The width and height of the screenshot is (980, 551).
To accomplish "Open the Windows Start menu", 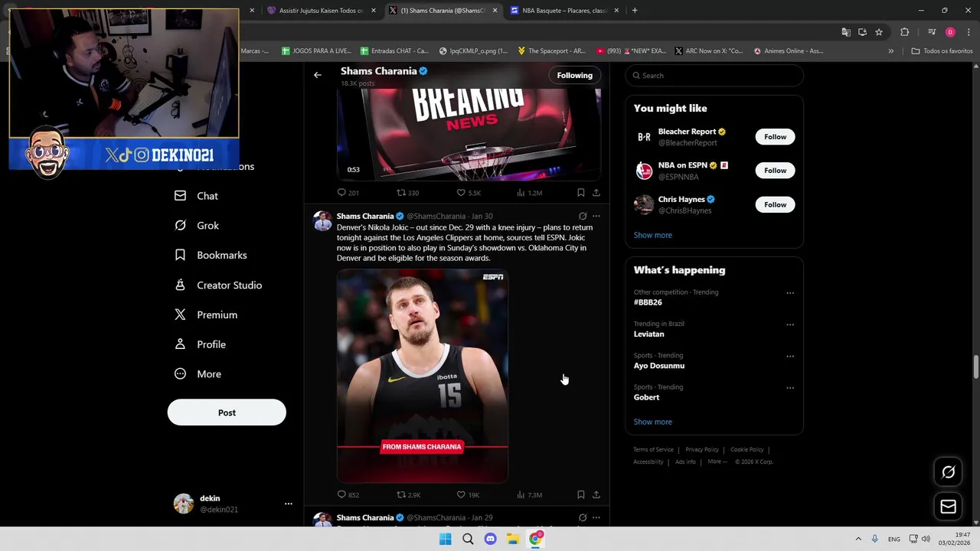I will click(x=445, y=539).
